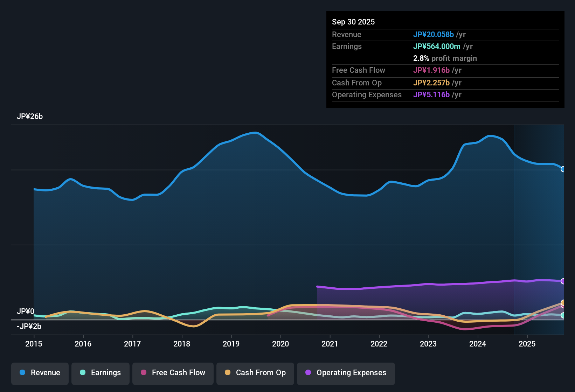575x392 pixels.
Task: Select the 2025 year label
Action: coord(527,344)
